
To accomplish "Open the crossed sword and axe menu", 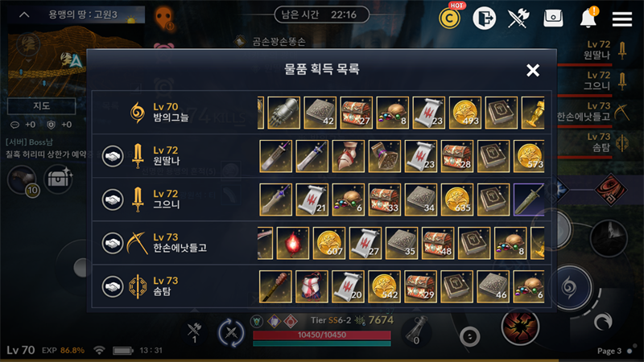I will pos(518,18).
